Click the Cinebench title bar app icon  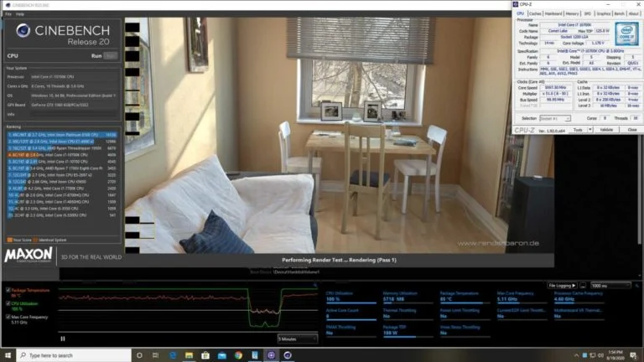click(8, 5)
